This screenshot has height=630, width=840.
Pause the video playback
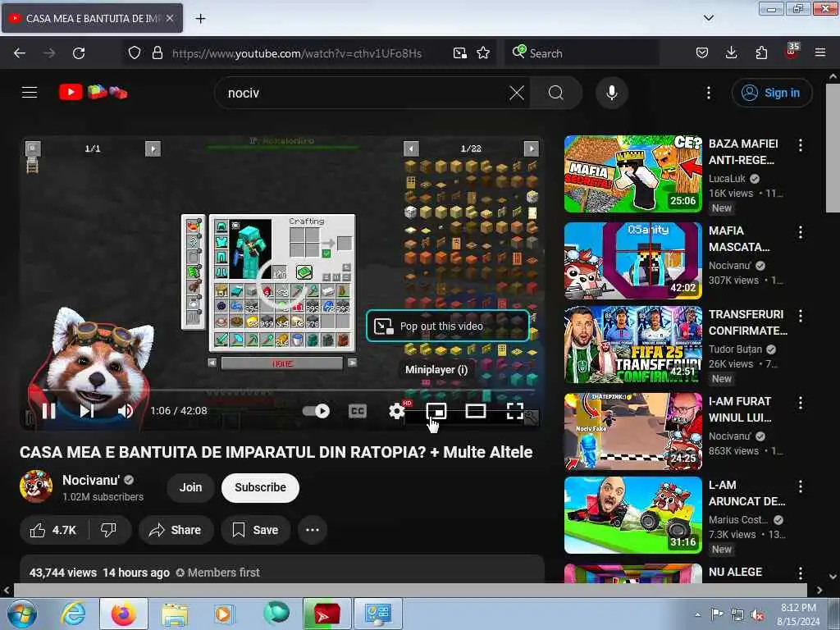48,411
